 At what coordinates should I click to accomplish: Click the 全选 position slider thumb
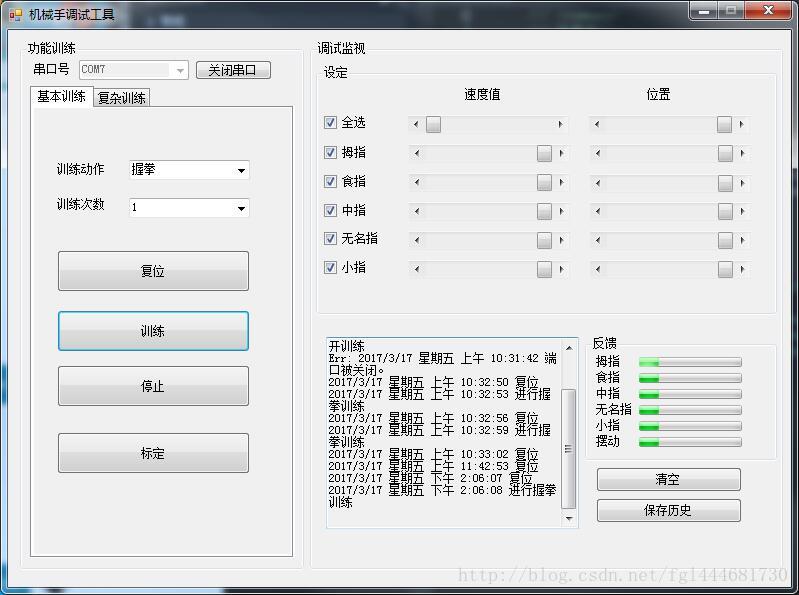(x=724, y=124)
